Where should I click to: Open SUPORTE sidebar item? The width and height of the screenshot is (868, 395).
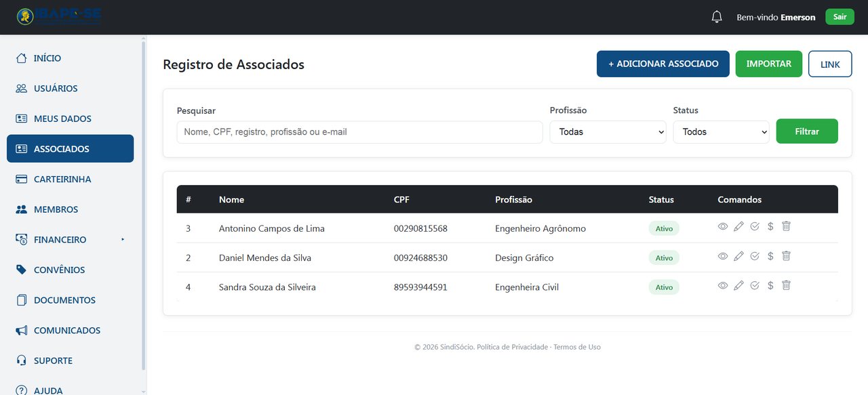coord(70,360)
